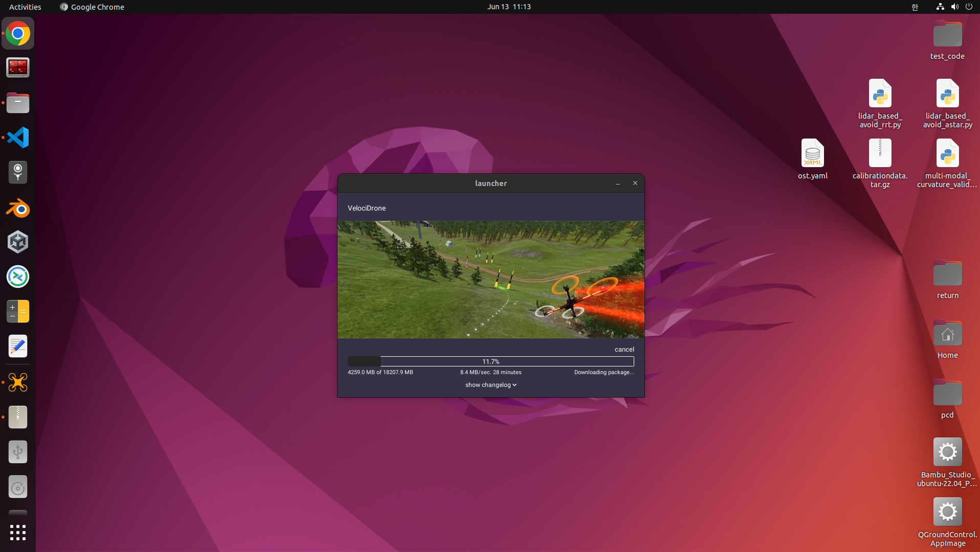Click the '8.4 MB/sec. 28 minutes' status
This screenshot has height=552, width=980.
click(x=491, y=372)
